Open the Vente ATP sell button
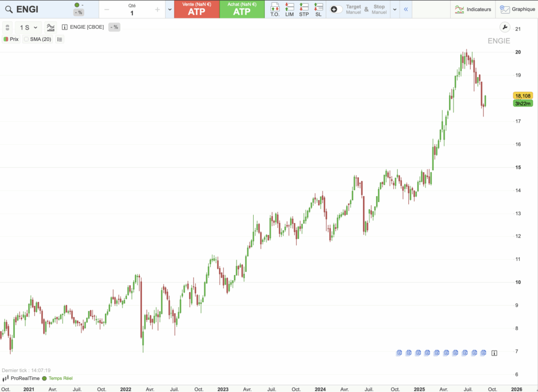This screenshot has height=392, width=538. [196, 9]
